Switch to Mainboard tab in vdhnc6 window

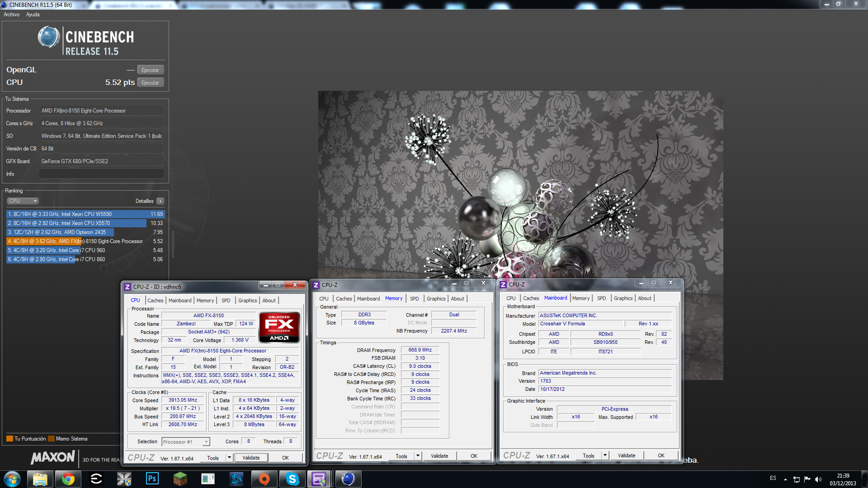coord(180,300)
